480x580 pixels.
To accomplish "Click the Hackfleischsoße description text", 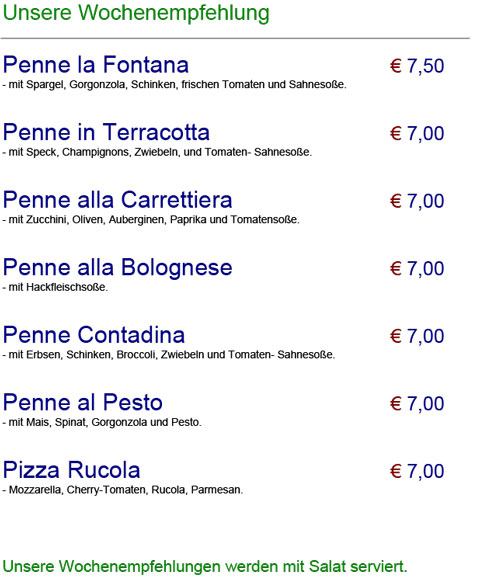I will click(x=55, y=287).
